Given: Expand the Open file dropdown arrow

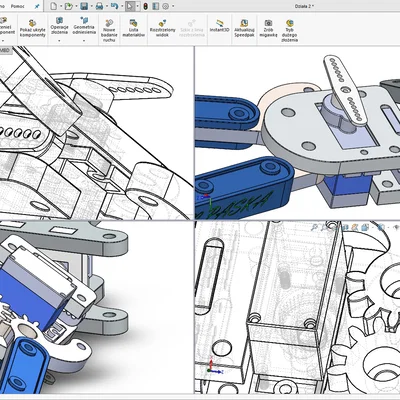Looking at the screenshot, I should coord(76,6).
